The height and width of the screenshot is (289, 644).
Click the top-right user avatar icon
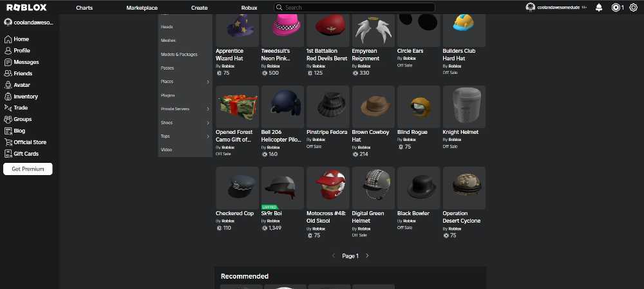click(x=531, y=7)
